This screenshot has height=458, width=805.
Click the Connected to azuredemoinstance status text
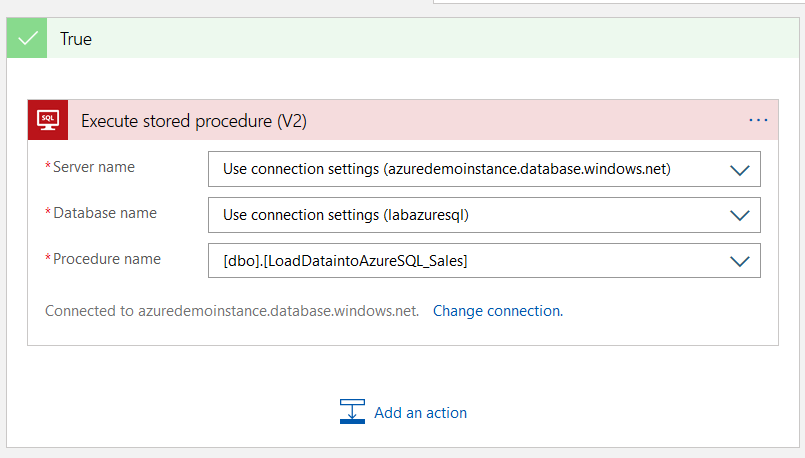[x=232, y=311]
